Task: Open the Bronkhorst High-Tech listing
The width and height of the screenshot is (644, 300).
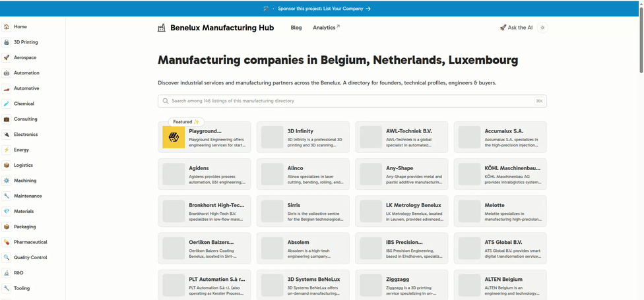Action: tap(204, 211)
